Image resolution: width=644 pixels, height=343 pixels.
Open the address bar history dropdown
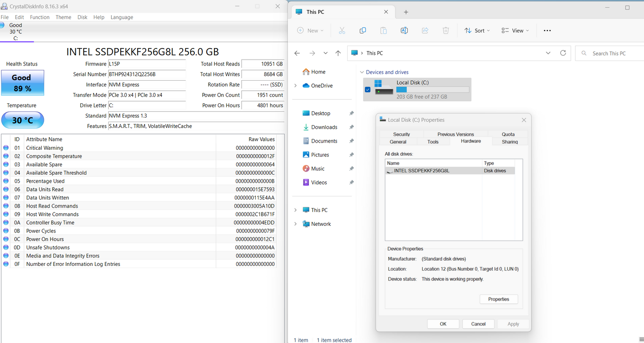pyautogui.click(x=548, y=53)
